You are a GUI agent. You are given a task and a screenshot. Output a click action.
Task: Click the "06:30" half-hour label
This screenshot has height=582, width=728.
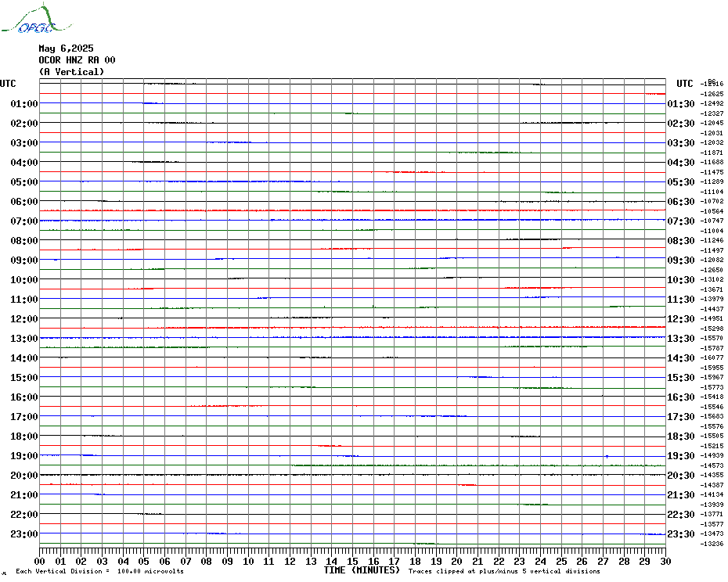pyautogui.click(x=681, y=201)
